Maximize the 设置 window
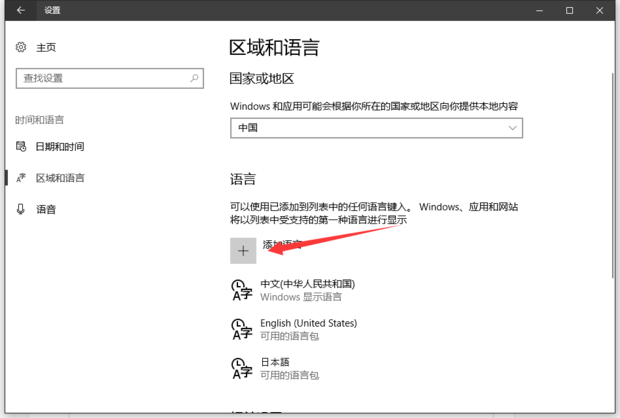620x418 pixels. point(569,11)
